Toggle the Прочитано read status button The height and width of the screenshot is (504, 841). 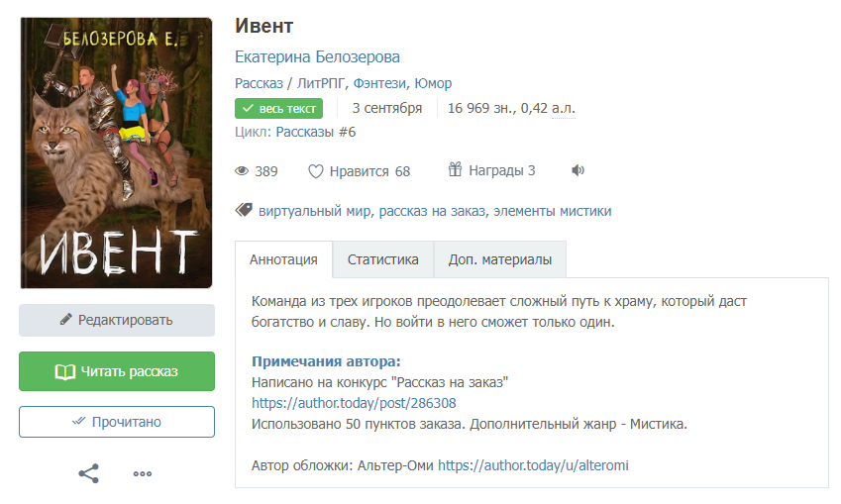tap(117, 422)
